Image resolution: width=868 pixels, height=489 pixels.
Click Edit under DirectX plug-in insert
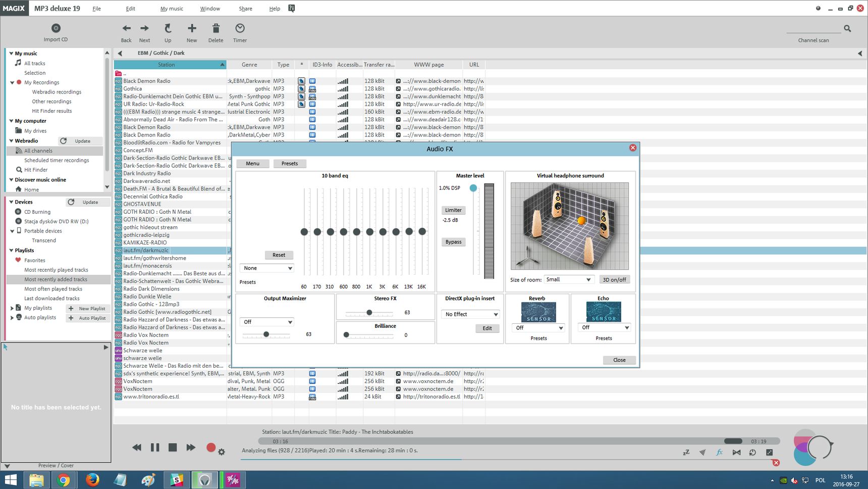(487, 328)
